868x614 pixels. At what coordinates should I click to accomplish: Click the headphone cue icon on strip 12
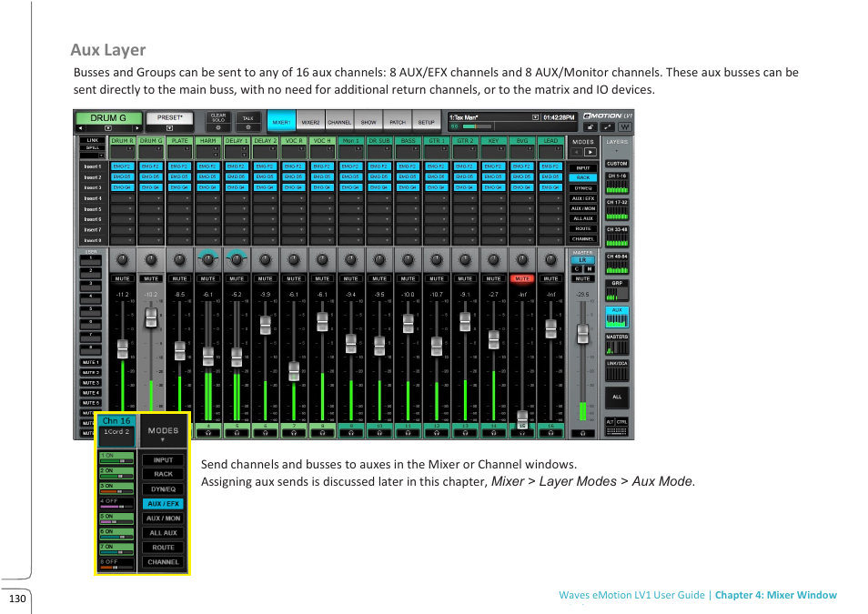tap(436, 433)
